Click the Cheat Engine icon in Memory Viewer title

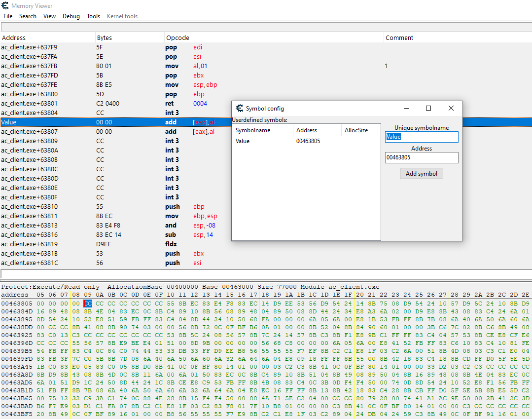click(x=5, y=5)
